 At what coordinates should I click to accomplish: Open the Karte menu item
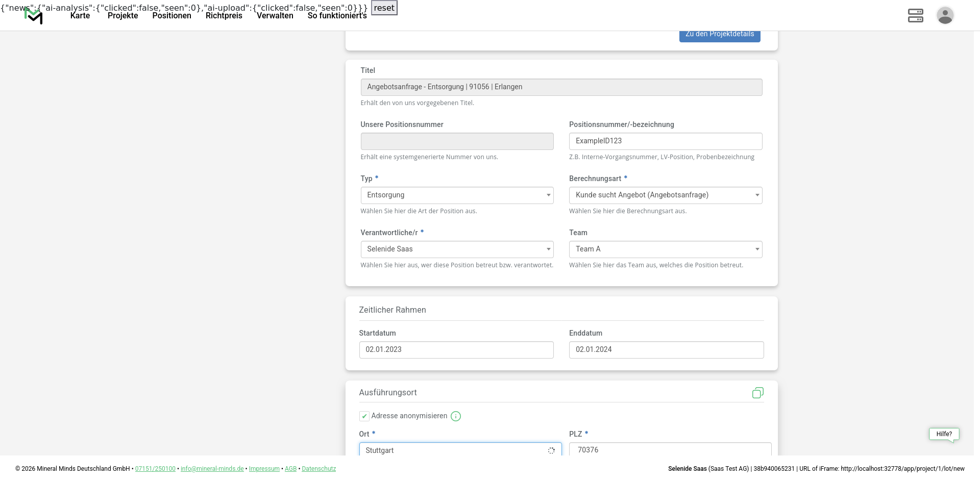80,16
